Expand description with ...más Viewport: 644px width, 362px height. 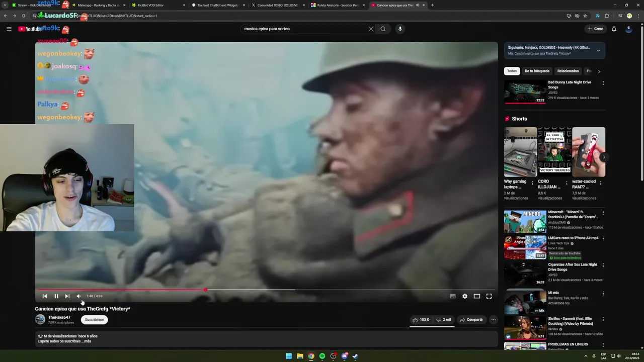(88, 341)
